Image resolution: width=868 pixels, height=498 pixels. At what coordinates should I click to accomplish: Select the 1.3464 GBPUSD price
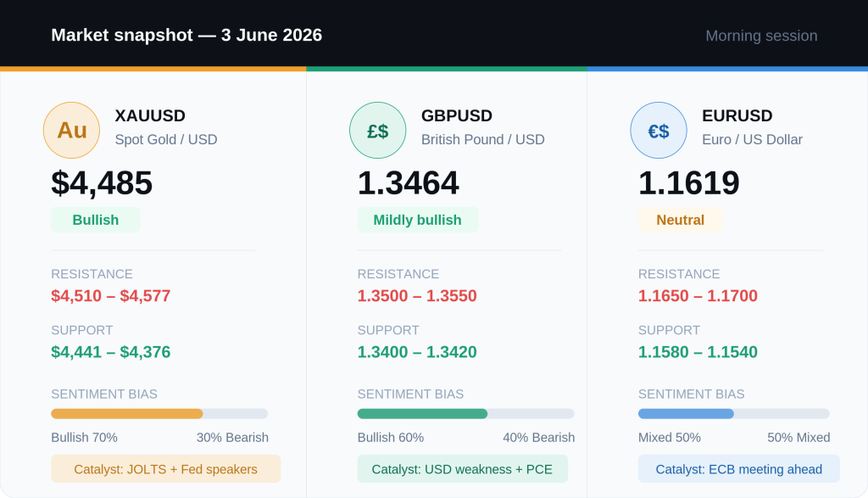(x=409, y=182)
